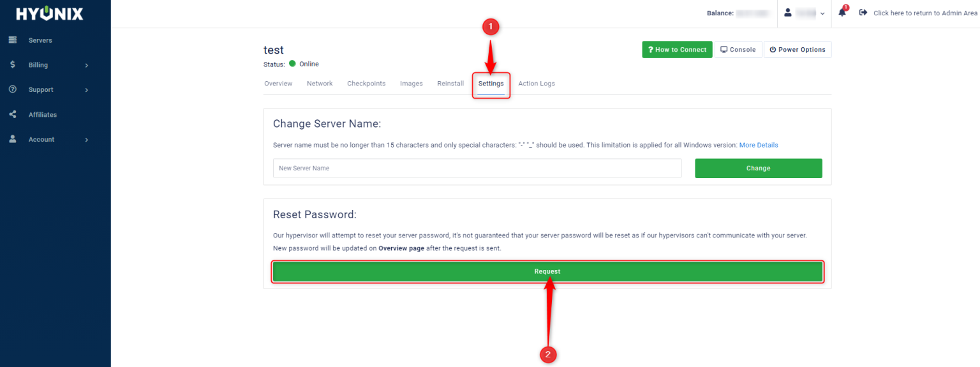Open the Checkpoints tab

click(x=366, y=84)
